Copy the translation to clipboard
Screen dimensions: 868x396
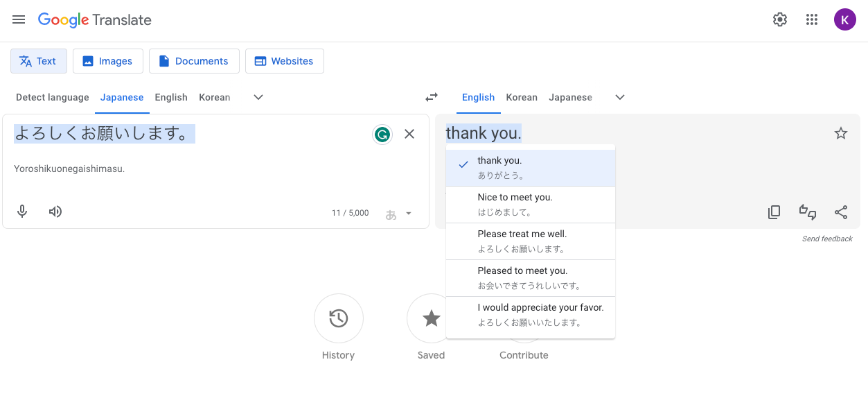[774, 212]
